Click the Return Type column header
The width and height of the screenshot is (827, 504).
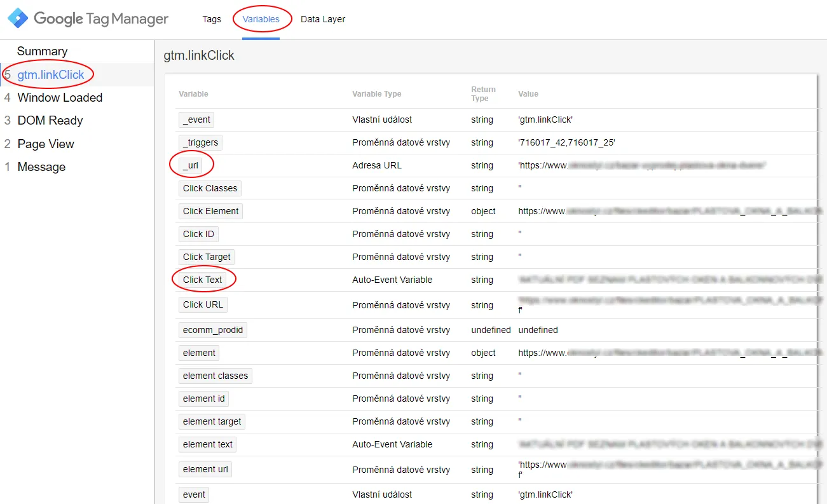[483, 94]
